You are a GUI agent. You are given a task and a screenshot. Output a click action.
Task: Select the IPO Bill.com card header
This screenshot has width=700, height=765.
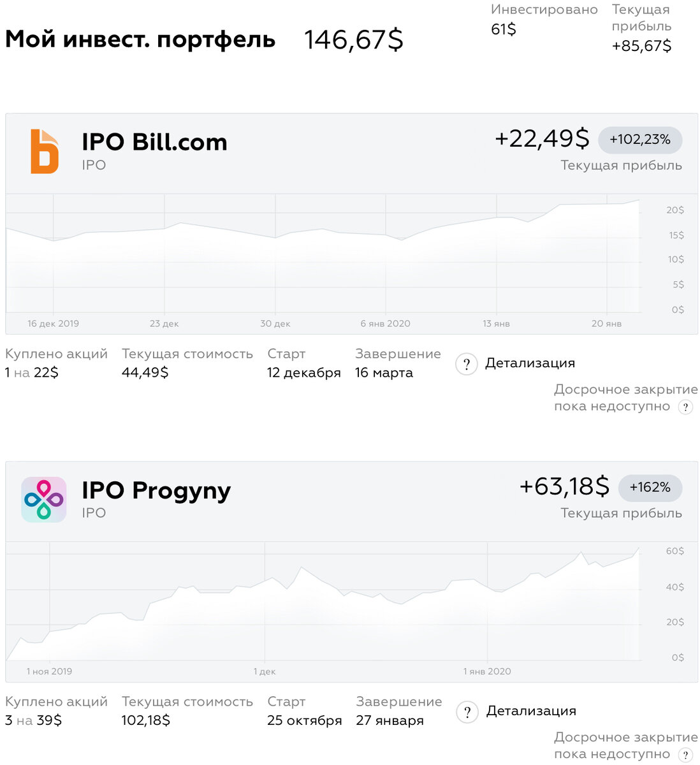[x=154, y=142]
